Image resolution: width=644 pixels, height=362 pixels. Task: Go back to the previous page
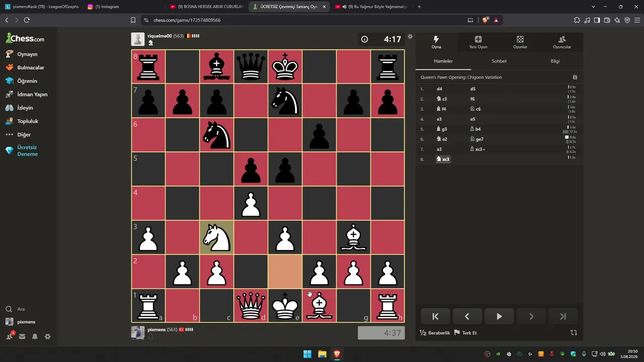point(7,20)
